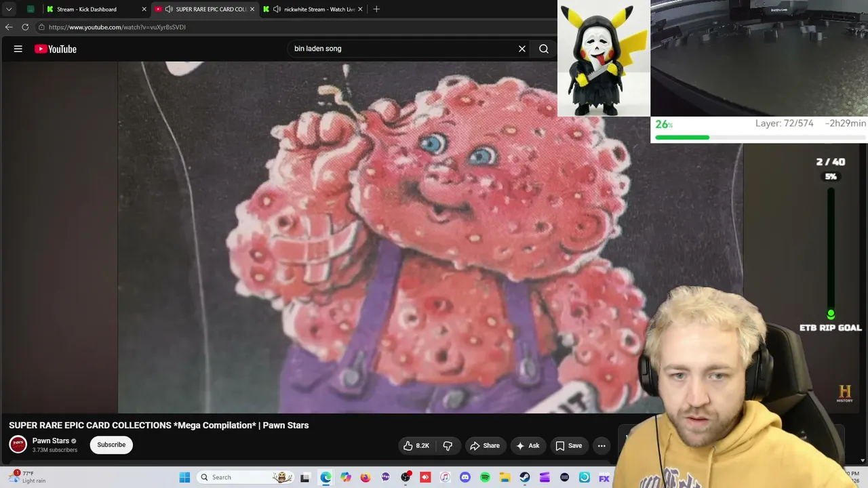868x488 pixels.
Task: Clear the YouTube search box text
Action: pos(522,49)
